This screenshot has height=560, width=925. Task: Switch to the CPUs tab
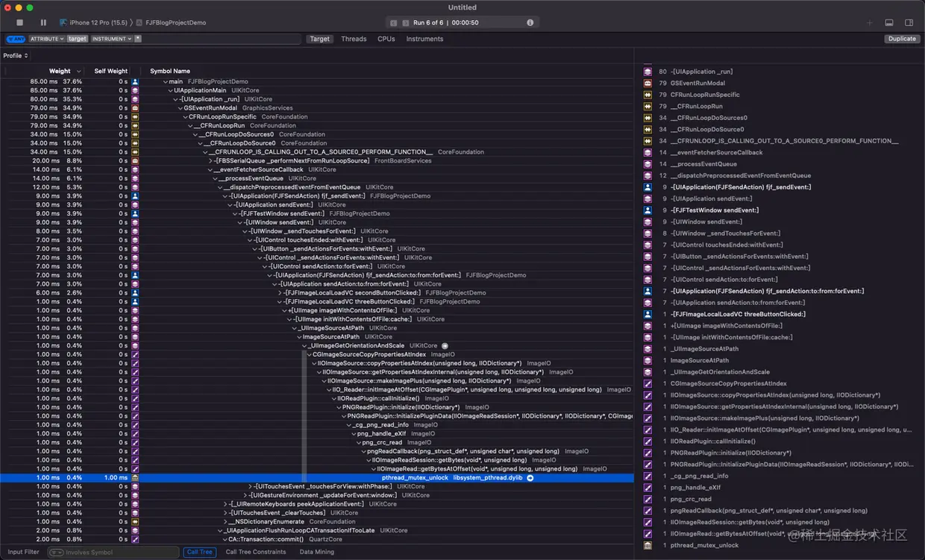tap(386, 39)
